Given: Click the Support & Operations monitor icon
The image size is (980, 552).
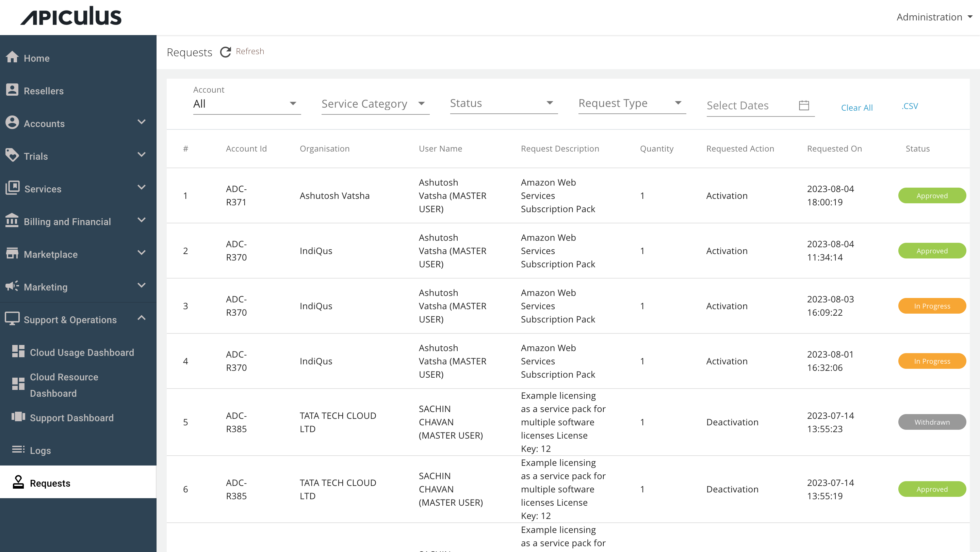Looking at the screenshot, I should coord(12,319).
